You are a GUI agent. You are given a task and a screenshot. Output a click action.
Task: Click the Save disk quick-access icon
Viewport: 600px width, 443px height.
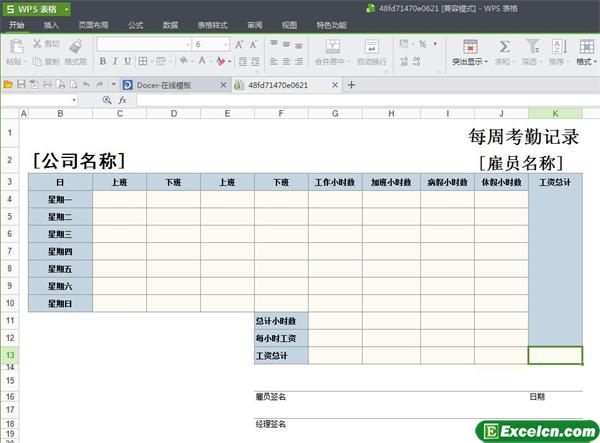(21, 85)
